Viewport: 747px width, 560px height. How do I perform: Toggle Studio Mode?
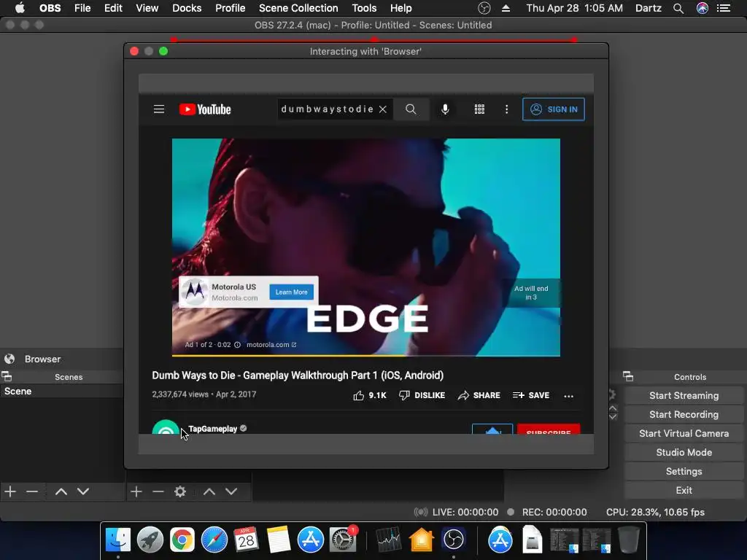(x=684, y=453)
